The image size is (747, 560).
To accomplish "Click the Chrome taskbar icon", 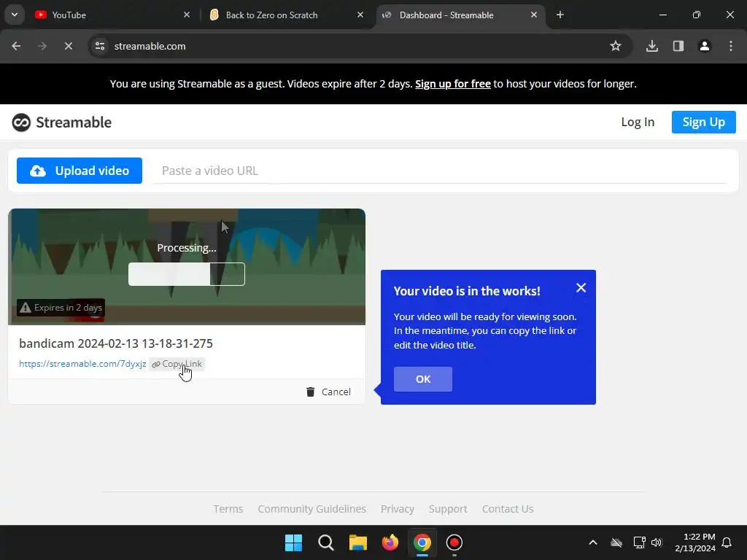I will (x=422, y=542).
